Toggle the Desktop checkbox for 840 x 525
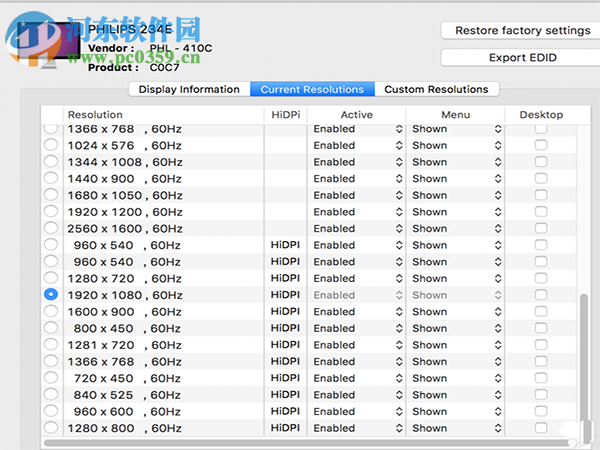Image resolution: width=600 pixels, height=450 pixels. click(541, 395)
